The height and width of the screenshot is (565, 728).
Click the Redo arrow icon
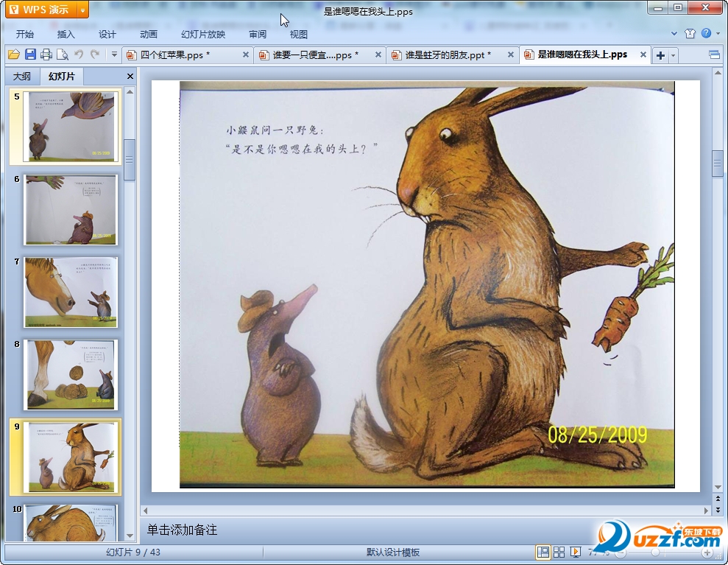pos(95,55)
